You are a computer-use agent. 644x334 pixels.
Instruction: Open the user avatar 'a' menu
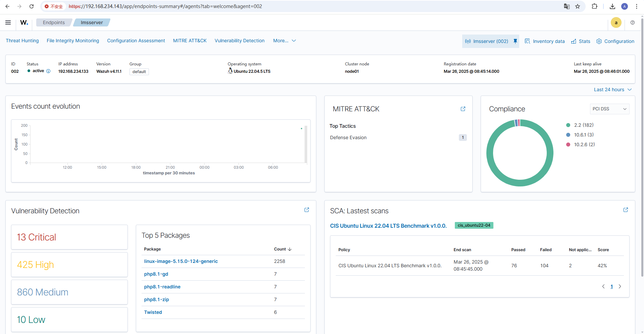point(616,22)
